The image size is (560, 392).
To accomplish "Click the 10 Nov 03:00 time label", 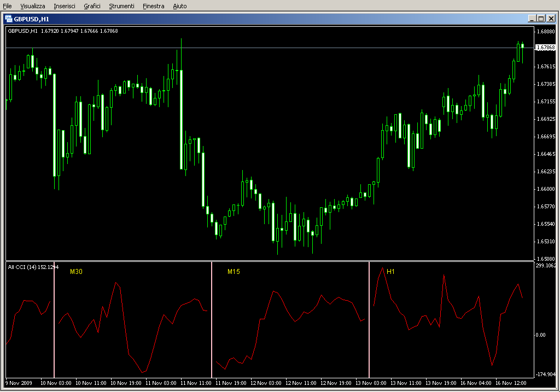I will click(56, 383).
